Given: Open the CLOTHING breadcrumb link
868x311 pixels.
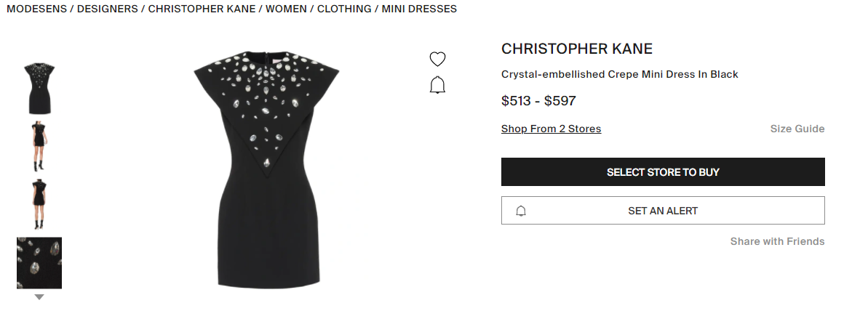Looking at the screenshot, I should [343, 9].
